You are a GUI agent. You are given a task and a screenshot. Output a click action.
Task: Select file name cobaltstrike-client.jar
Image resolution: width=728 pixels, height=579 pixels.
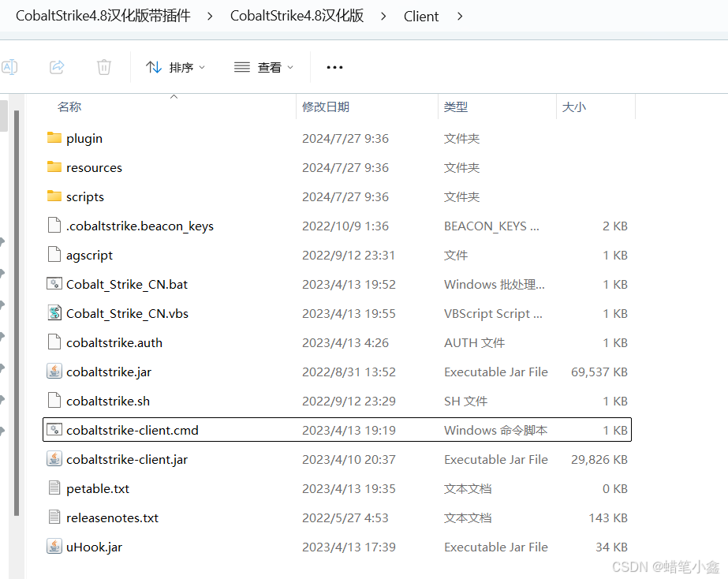127,460
